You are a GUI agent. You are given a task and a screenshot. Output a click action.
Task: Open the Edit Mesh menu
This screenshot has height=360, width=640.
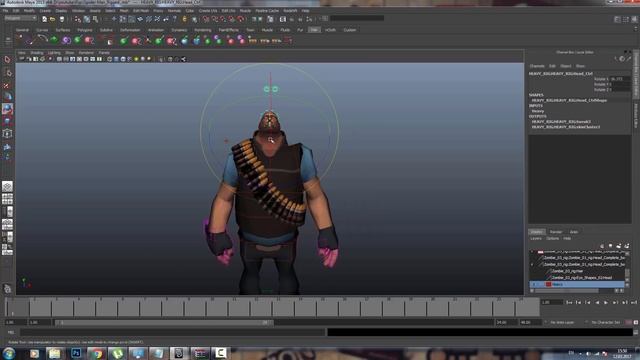tap(141, 11)
